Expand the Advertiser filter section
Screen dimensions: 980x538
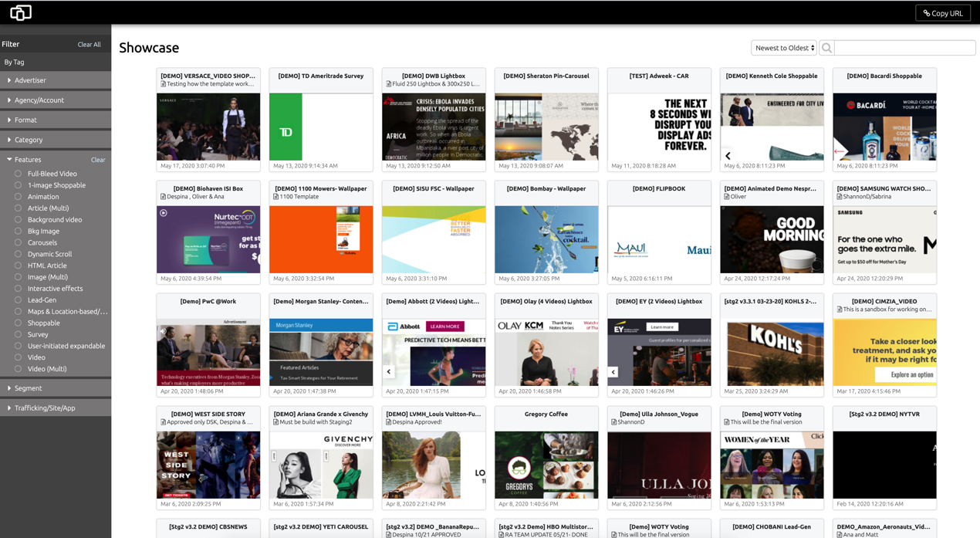[56, 80]
